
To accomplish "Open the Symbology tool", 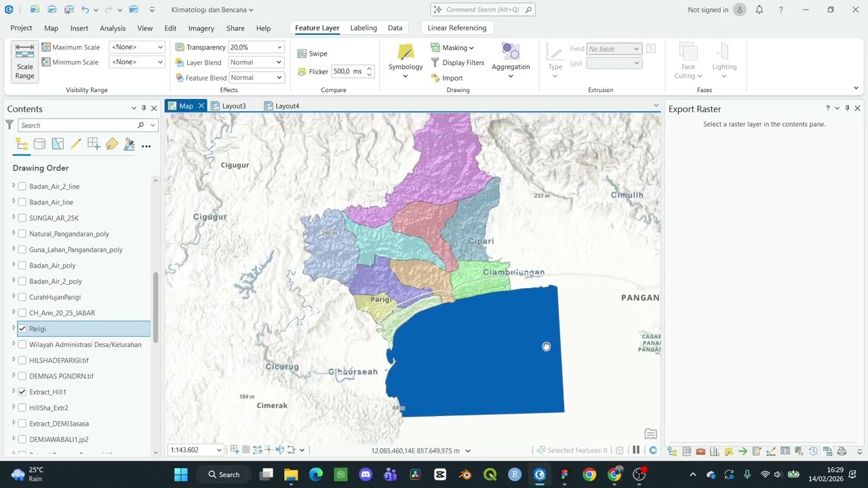I will coord(406,62).
